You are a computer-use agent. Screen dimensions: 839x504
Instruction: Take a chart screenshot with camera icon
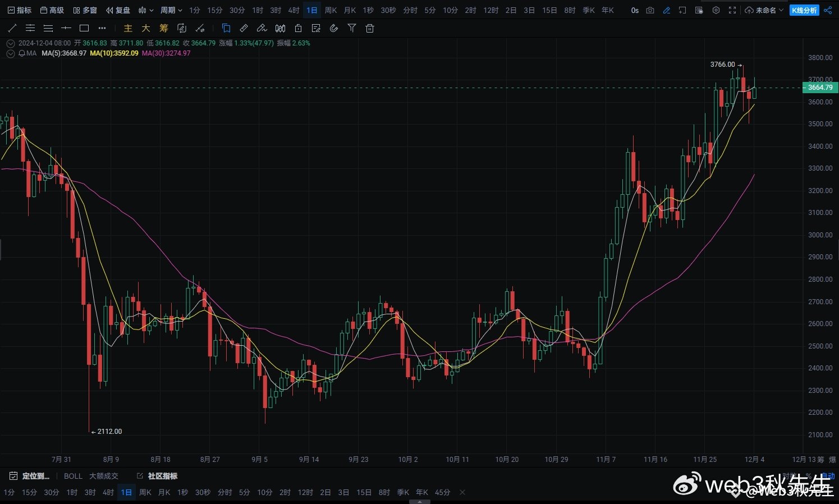click(x=650, y=10)
